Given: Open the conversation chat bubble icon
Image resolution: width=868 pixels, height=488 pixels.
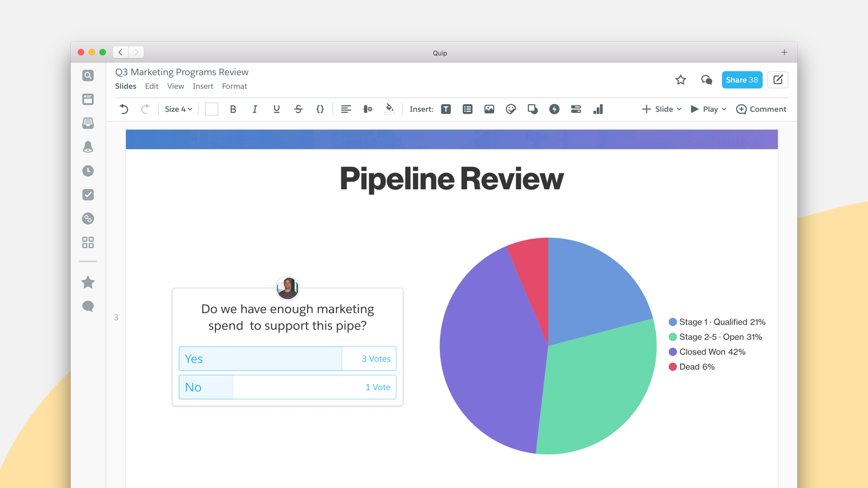Looking at the screenshot, I should [706, 80].
